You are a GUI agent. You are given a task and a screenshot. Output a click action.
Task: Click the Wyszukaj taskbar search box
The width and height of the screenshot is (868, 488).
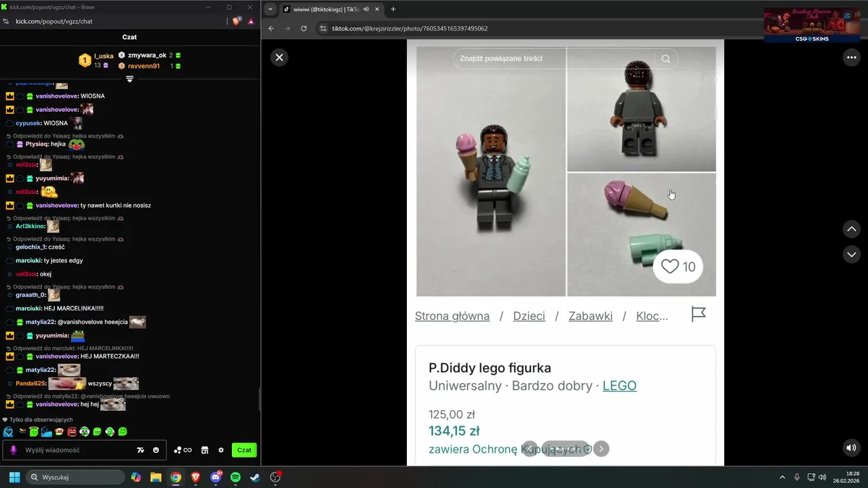[75, 477]
